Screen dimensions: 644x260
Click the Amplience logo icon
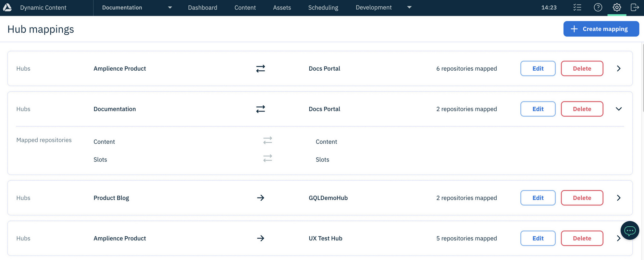click(x=7, y=7)
